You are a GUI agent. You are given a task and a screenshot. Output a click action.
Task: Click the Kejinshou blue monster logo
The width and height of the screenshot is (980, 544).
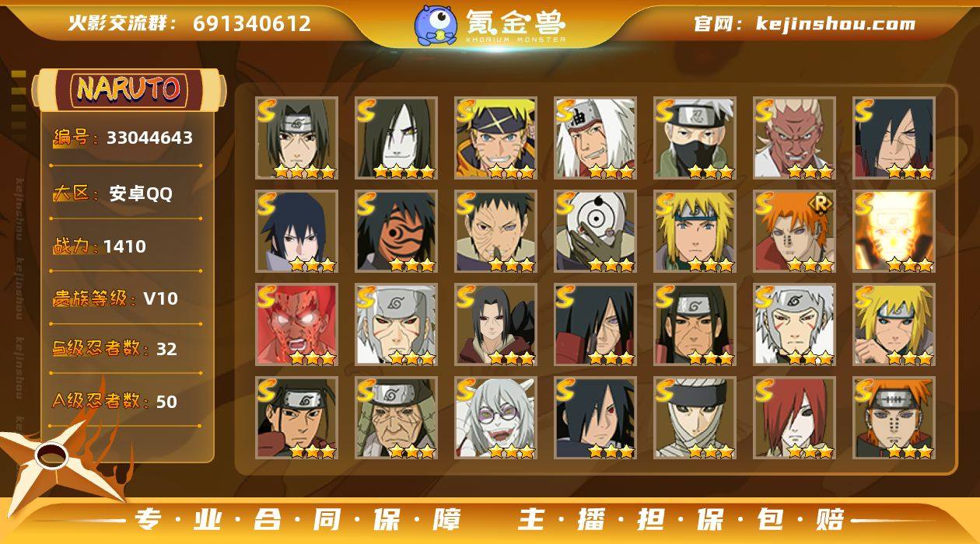[x=435, y=24]
